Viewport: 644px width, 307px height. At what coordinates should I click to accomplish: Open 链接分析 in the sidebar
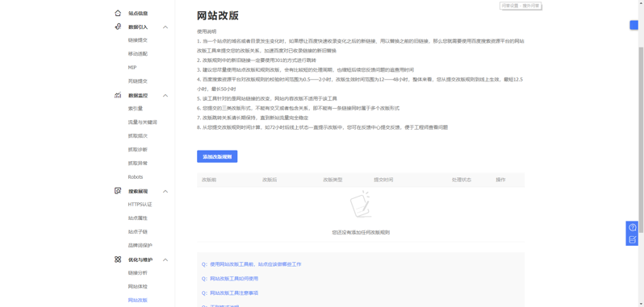pos(137,272)
